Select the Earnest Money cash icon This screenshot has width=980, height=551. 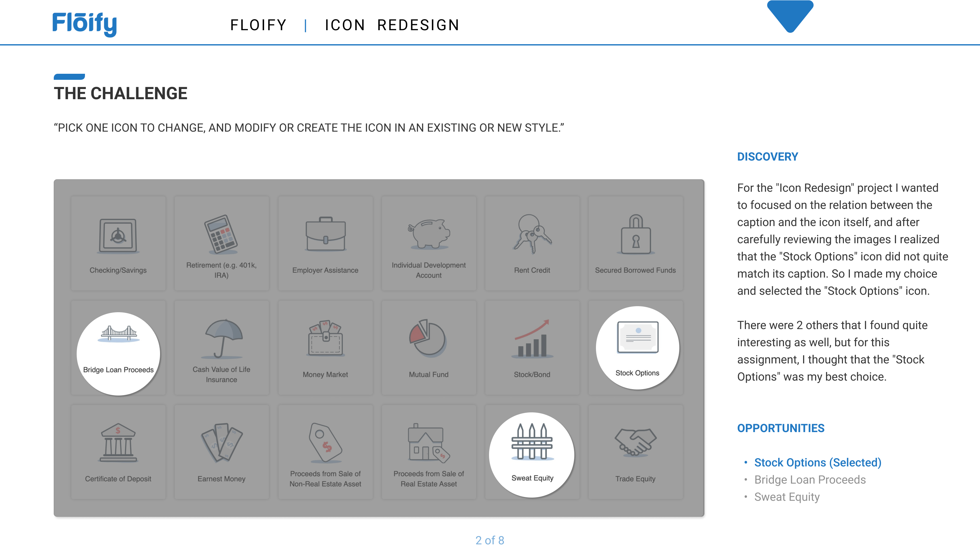(x=222, y=442)
